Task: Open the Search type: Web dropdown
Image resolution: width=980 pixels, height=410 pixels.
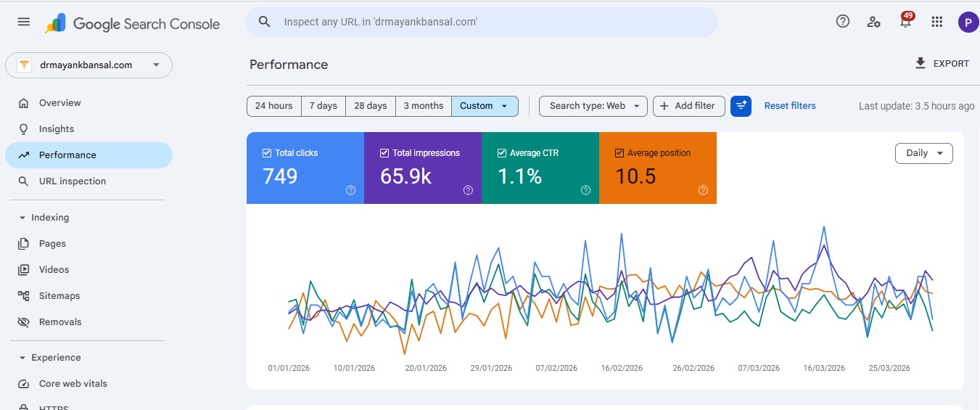Action: [x=593, y=106]
